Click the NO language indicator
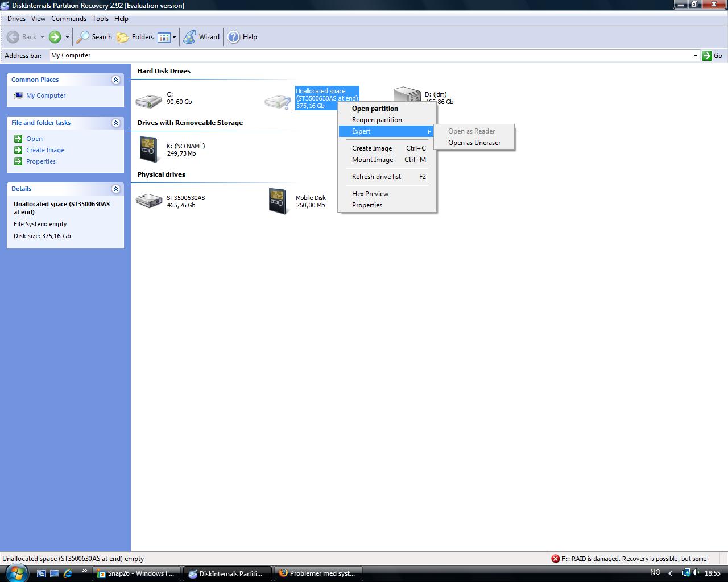 (x=655, y=572)
